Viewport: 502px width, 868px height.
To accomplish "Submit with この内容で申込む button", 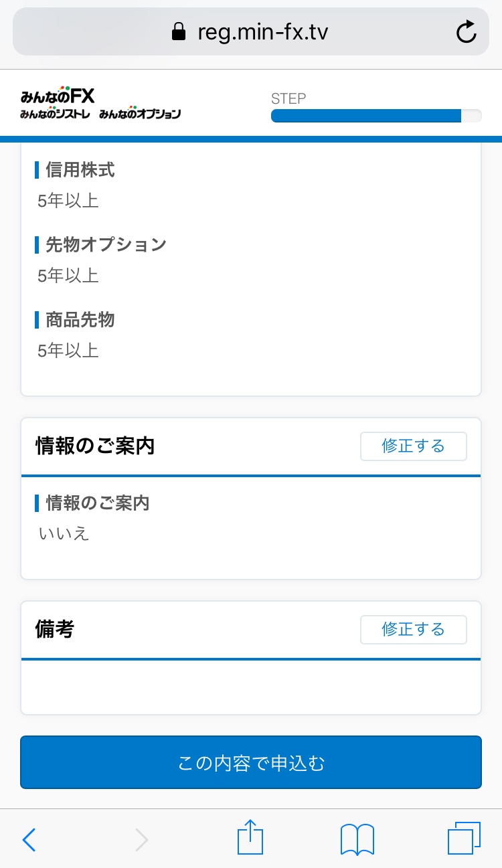I will [251, 762].
